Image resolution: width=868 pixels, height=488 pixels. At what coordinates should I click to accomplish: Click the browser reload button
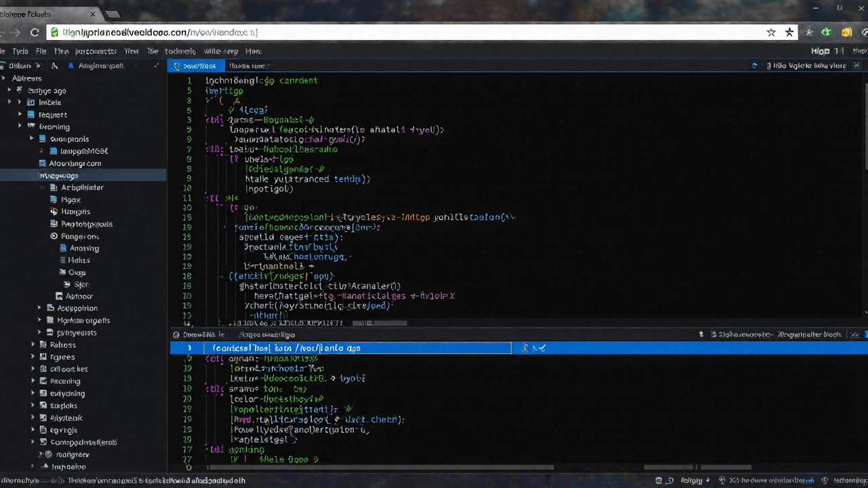[34, 32]
